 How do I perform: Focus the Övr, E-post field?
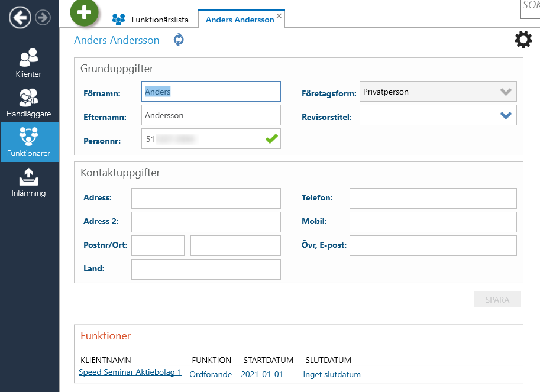click(x=433, y=246)
